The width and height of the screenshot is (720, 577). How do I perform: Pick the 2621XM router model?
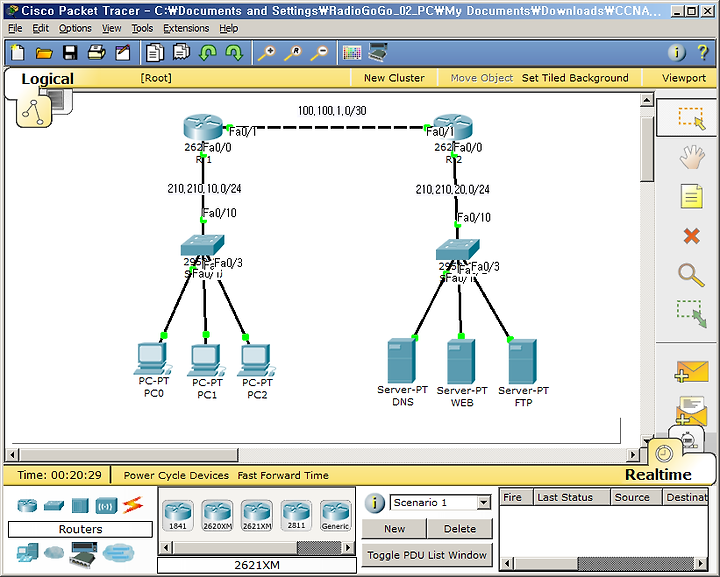click(257, 515)
